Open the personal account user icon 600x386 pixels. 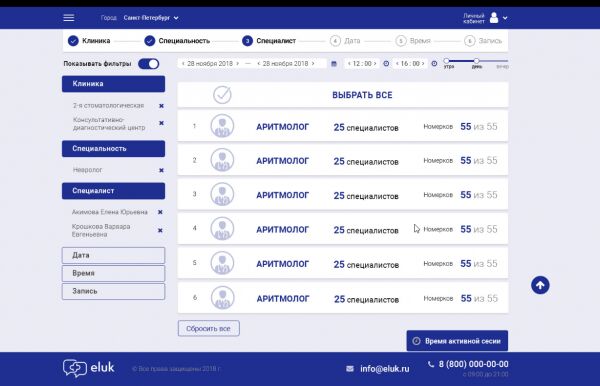(x=494, y=18)
